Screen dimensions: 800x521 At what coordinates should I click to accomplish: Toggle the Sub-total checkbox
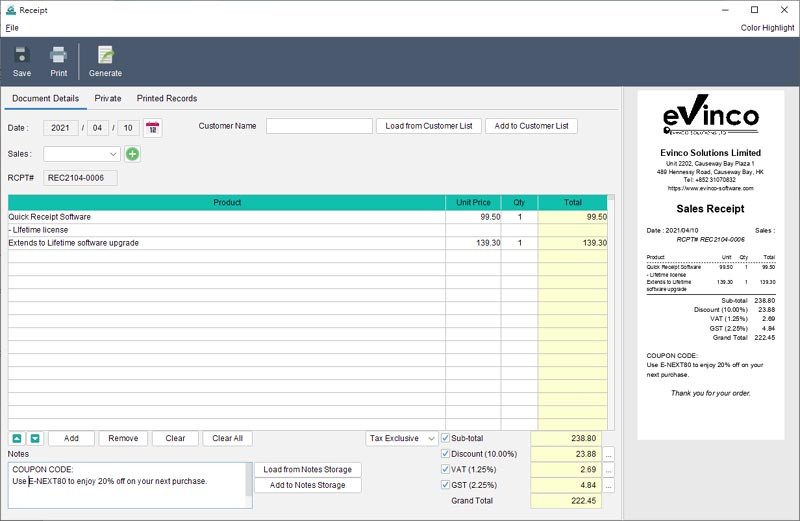446,438
